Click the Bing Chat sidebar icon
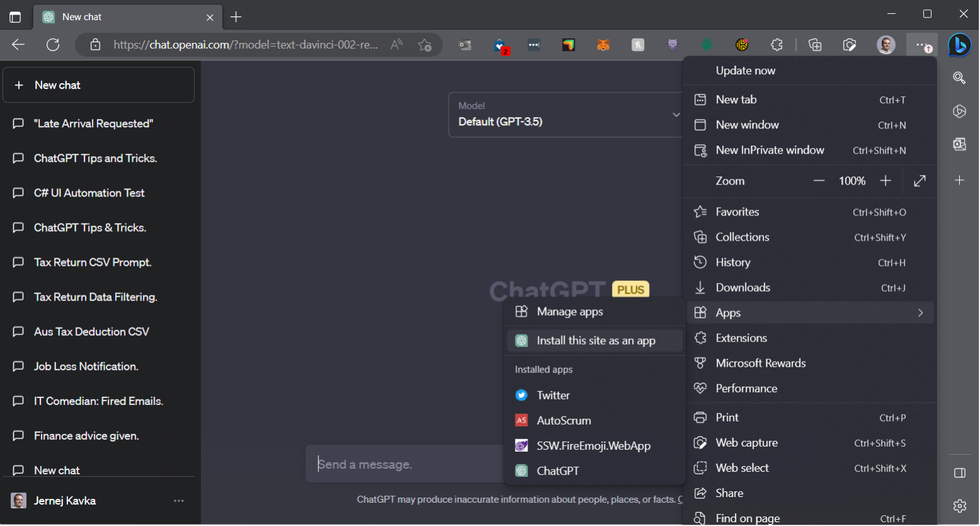Viewport: 980px width, 526px height. click(x=959, y=45)
